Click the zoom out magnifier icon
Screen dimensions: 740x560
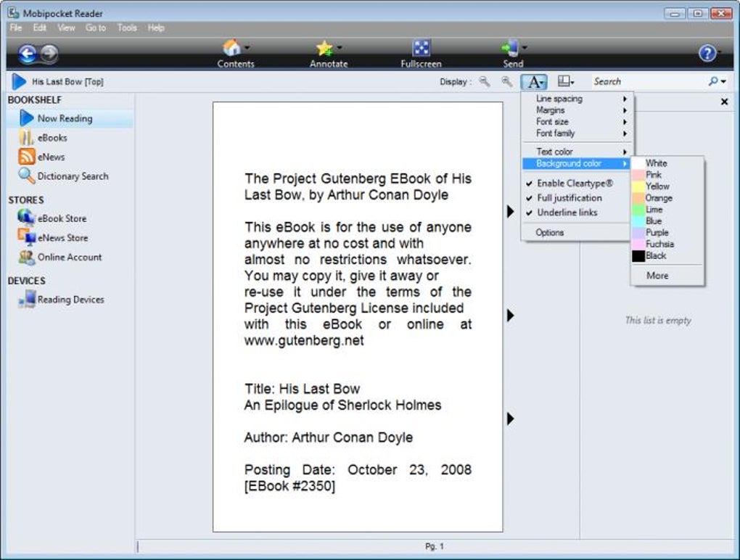[484, 81]
